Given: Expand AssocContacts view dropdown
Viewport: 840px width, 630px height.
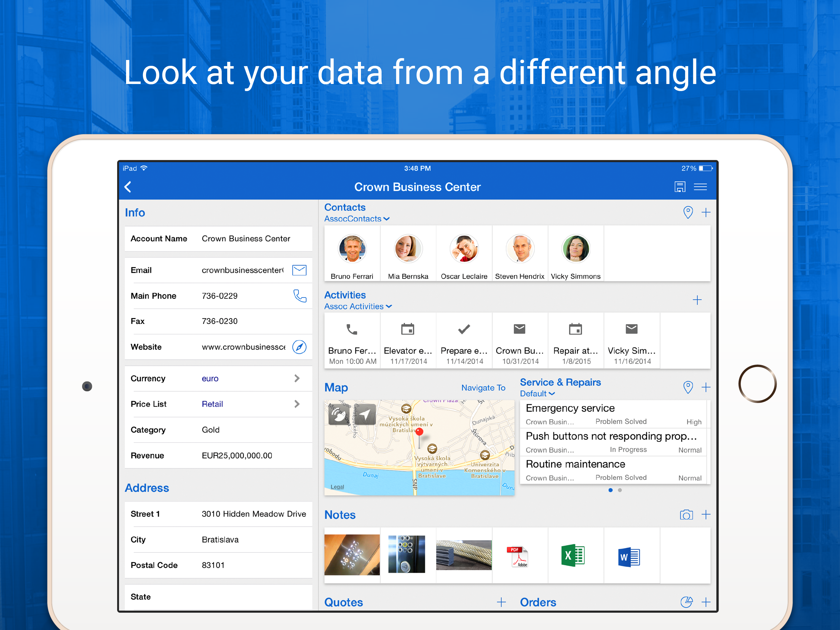Looking at the screenshot, I should point(357,219).
